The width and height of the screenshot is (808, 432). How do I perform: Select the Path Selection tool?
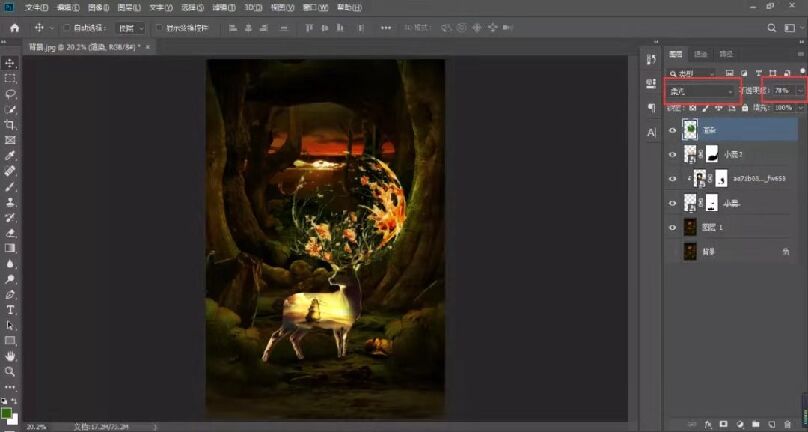tap(10, 325)
